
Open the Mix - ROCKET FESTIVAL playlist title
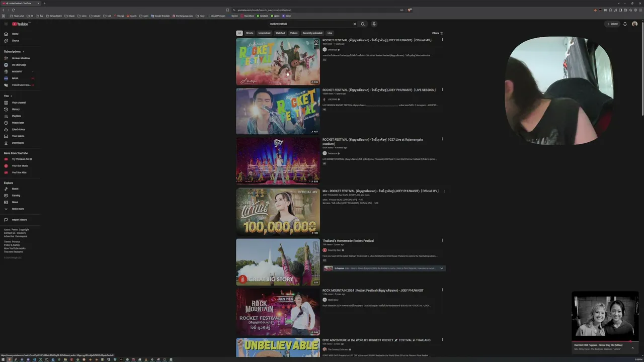pyautogui.click(x=380, y=191)
